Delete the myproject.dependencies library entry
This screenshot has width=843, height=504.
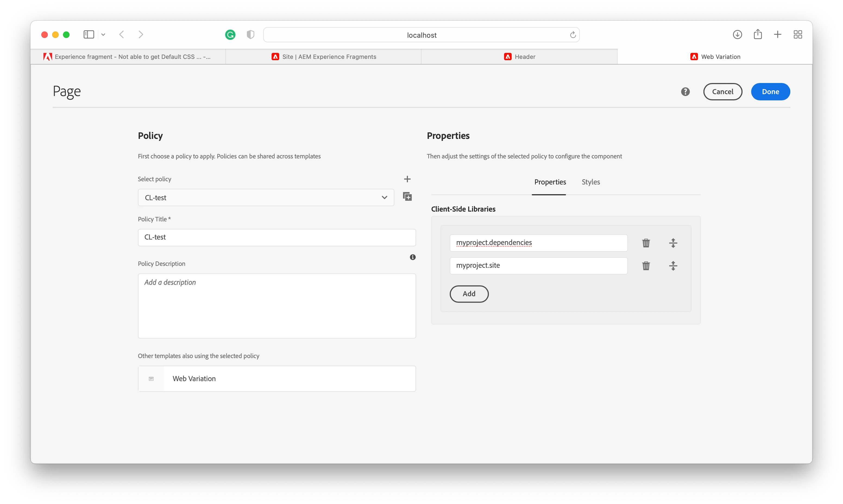pyautogui.click(x=646, y=243)
